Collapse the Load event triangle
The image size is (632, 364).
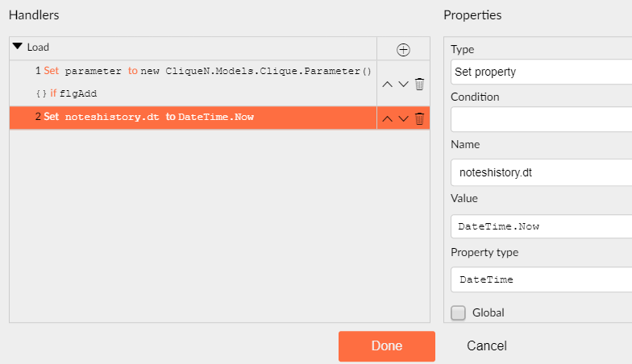[x=18, y=47]
